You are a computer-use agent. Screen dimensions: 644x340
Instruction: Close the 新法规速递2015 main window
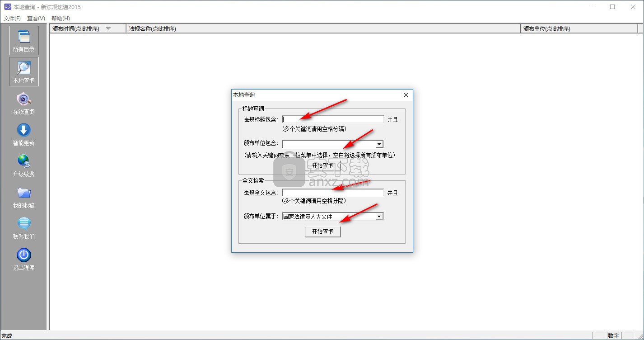(633, 7)
